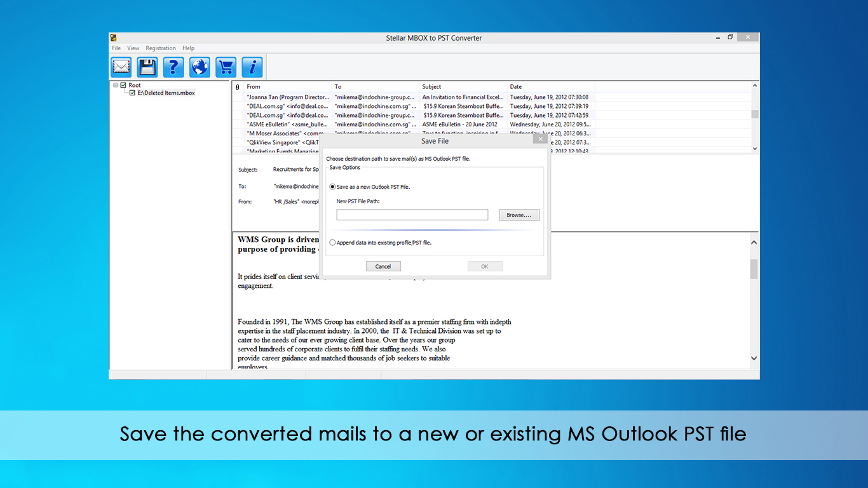Open the Help question mark toolbar icon
868x488 pixels.
tap(173, 67)
